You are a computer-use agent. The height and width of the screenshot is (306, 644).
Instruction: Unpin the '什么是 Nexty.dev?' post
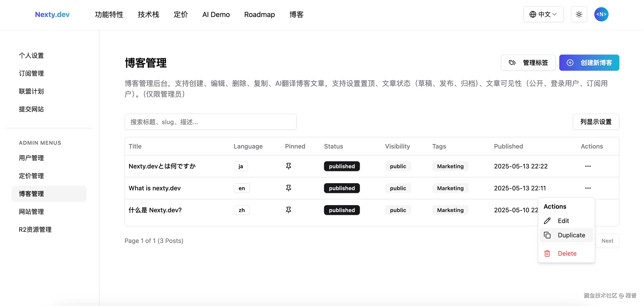pos(289,210)
